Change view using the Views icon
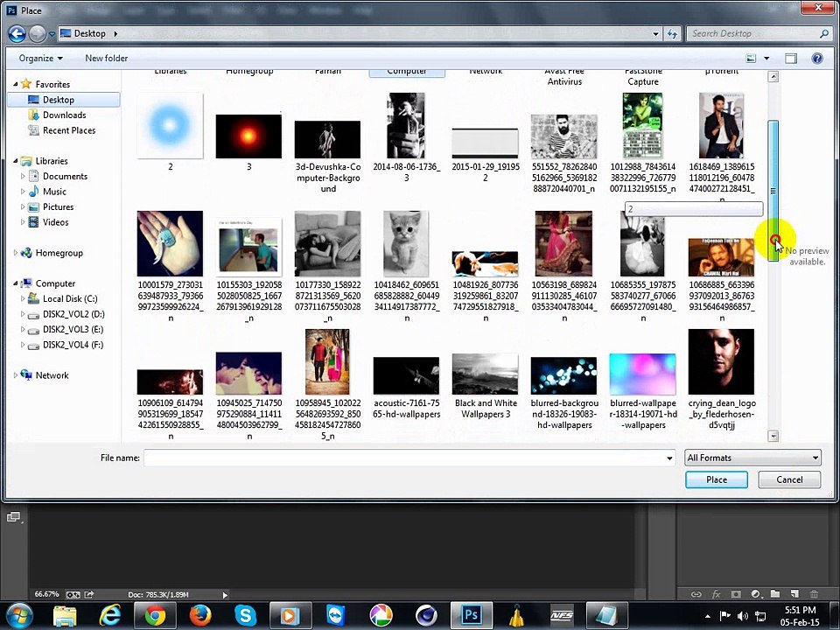Viewport: 840px width, 630px height. 751,59
